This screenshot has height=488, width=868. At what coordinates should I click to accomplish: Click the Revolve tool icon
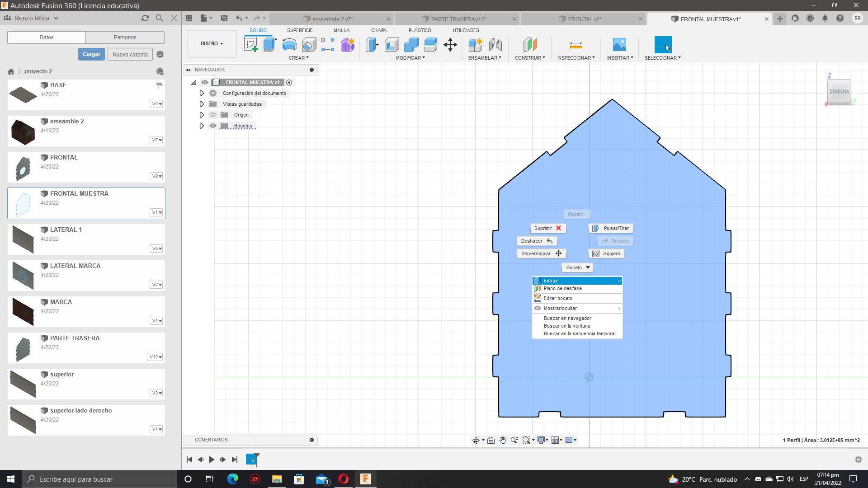click(289, 45)
